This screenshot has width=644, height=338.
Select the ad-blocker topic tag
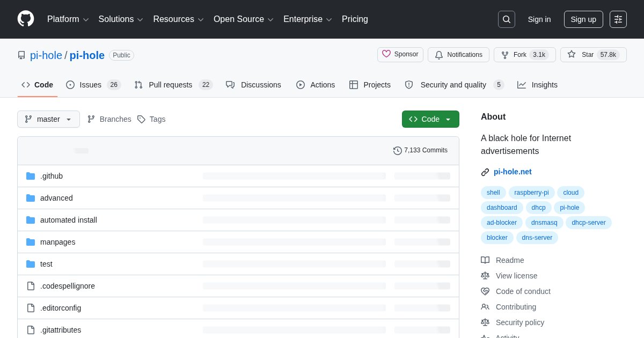(502, 223)
